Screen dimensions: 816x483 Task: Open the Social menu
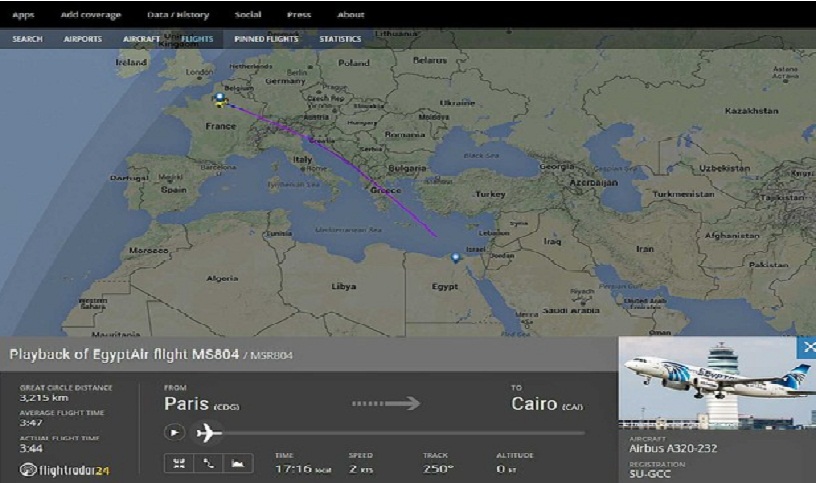click(247, 15)
